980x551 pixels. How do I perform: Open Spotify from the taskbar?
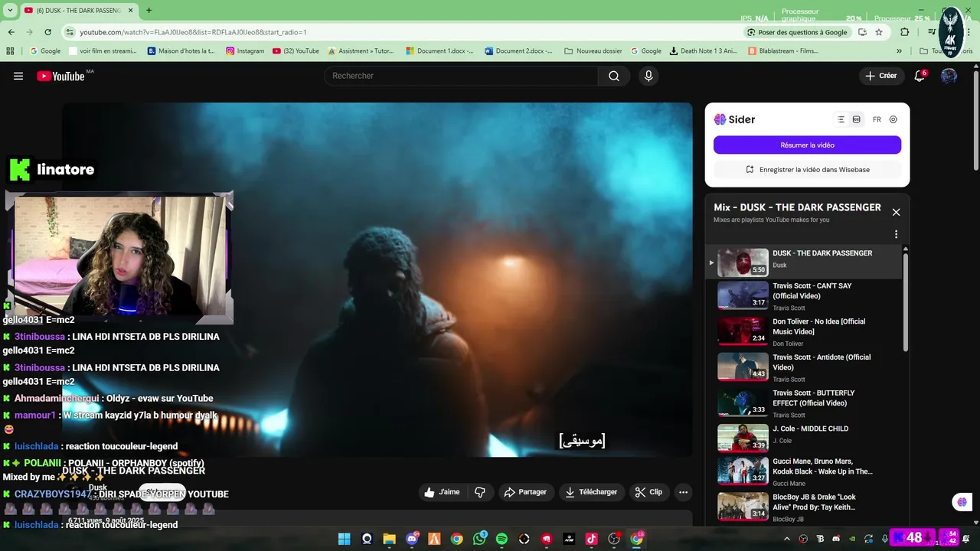point(501,539)
